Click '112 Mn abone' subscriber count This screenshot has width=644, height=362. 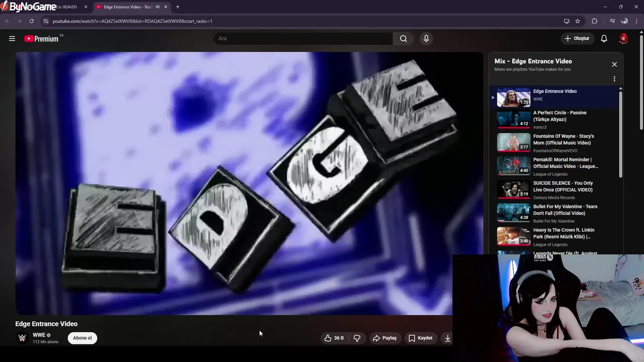tap(45, 342)
